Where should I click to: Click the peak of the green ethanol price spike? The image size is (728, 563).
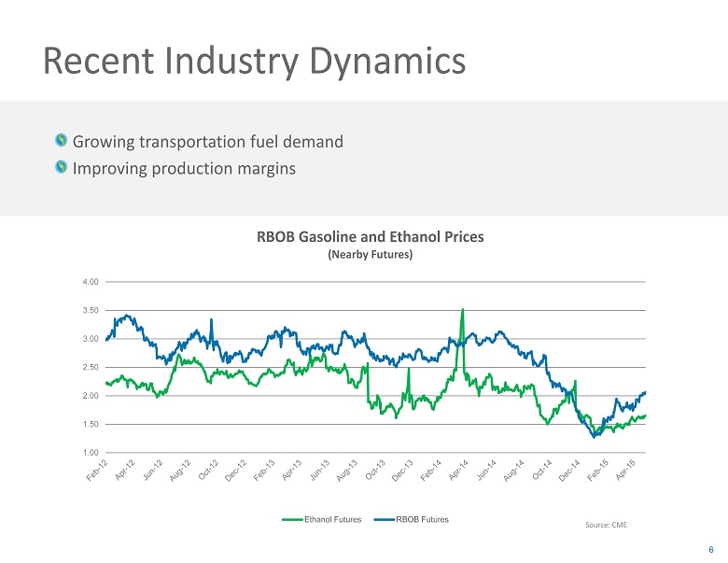[x=463, y=310]
